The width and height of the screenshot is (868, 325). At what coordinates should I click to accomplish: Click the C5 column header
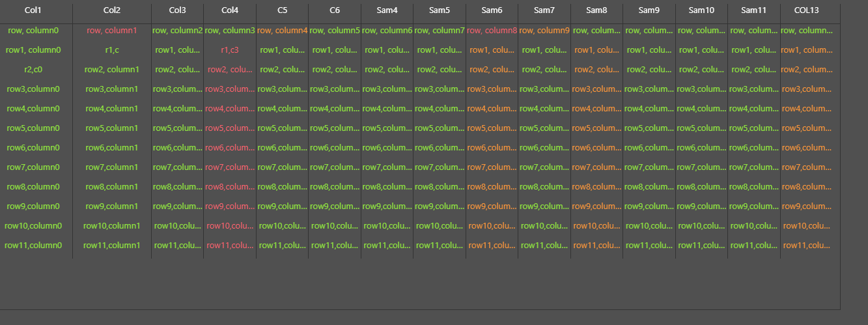point(282,10)
